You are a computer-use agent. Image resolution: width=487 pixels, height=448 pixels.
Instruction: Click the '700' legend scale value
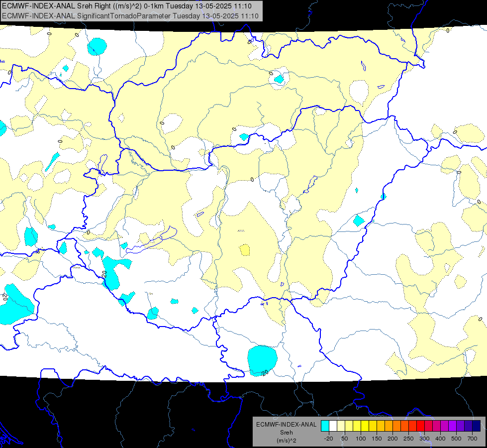pyautogui.click(x=472, y=439)
